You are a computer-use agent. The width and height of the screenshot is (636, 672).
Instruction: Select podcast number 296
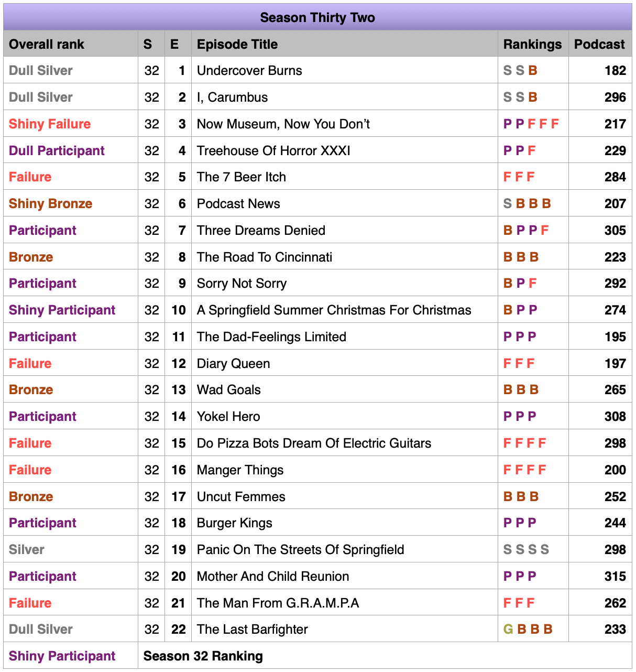click(x=615, y=97)
